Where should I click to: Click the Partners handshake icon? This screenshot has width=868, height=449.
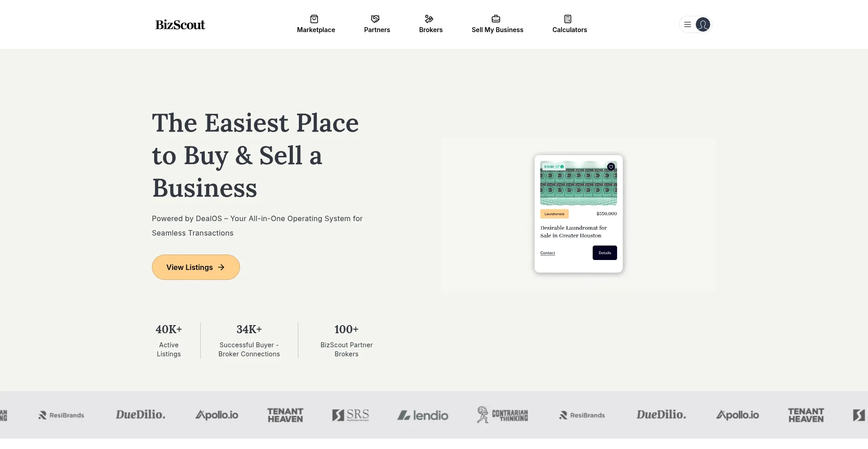[x=375, y=19]
